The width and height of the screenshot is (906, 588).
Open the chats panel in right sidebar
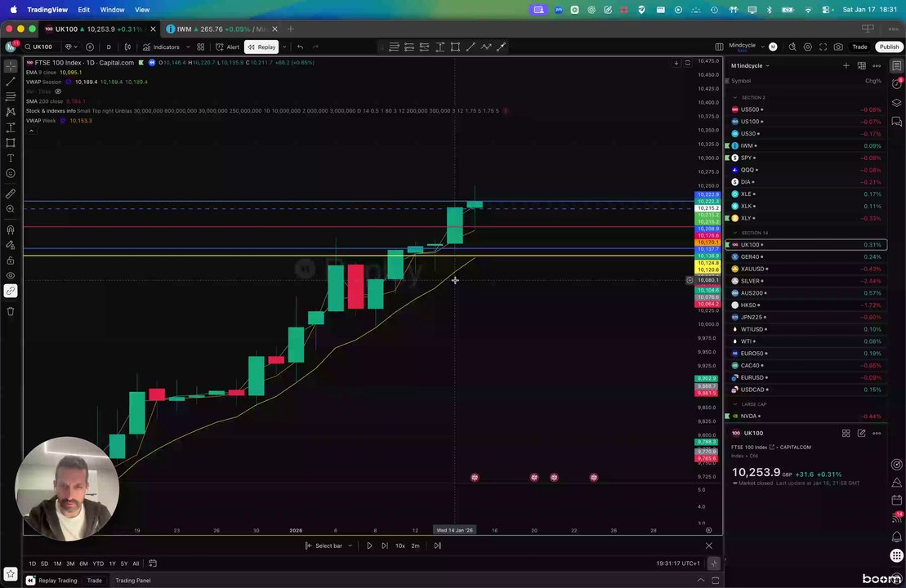pyautogui.click(x=896, y=122)
